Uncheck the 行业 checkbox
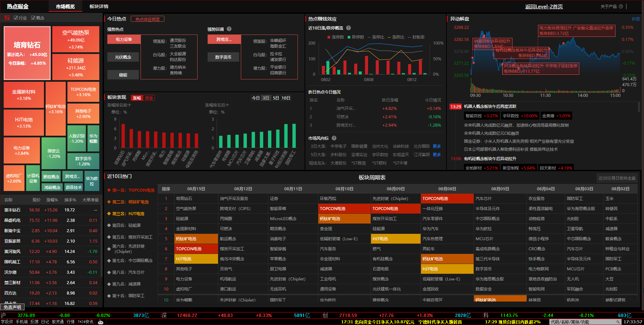 tap(16, 18)
